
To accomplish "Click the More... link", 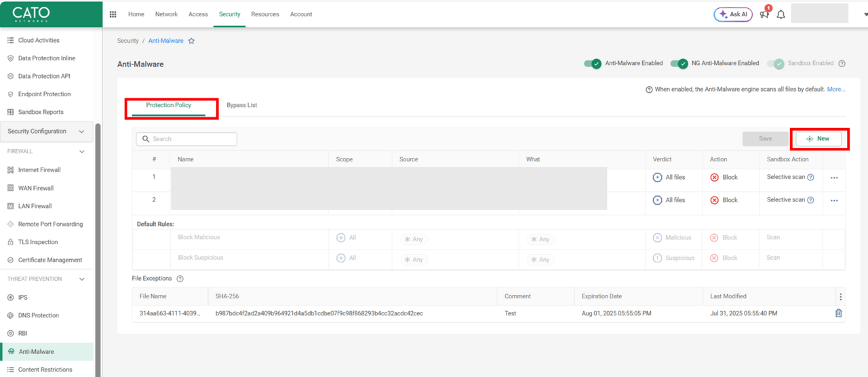I will (x=836, y=90).
